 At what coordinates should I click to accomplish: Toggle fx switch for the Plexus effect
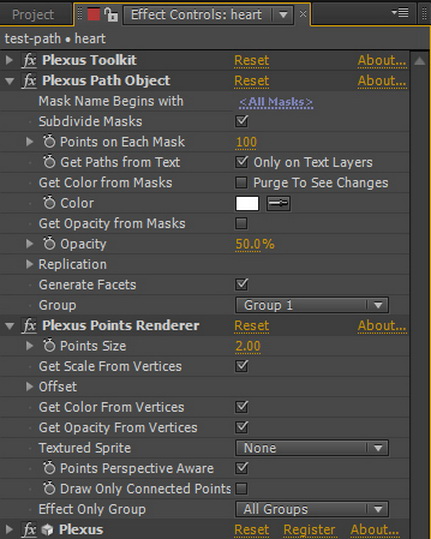(30, 530)
